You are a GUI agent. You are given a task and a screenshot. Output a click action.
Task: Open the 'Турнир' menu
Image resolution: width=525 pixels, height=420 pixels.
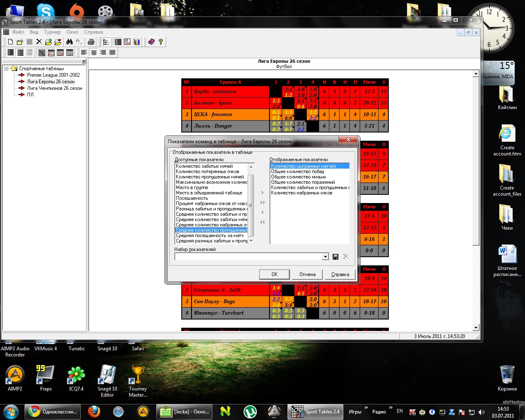coord(52,32)
